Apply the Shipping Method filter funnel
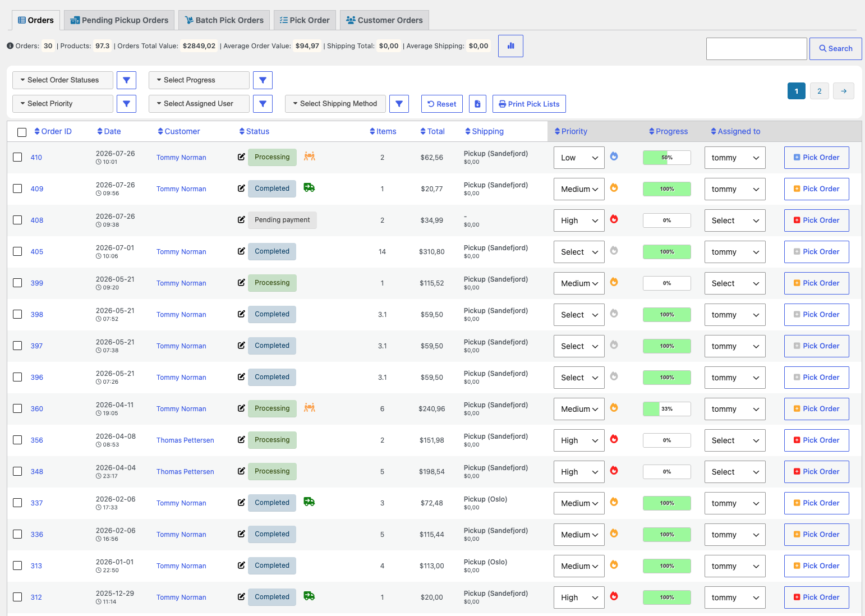This screenshot has width=865, height=616. click(x=399, y=104)
